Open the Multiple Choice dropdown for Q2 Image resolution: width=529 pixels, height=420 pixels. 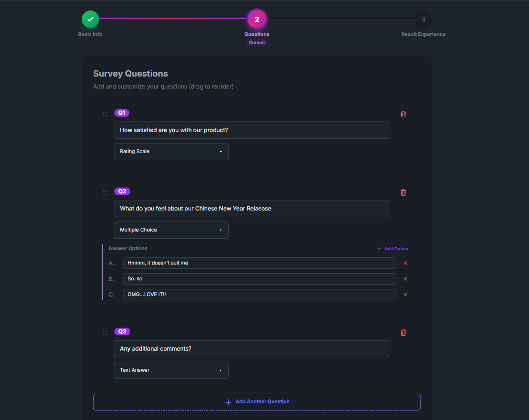tap(171, 230)
